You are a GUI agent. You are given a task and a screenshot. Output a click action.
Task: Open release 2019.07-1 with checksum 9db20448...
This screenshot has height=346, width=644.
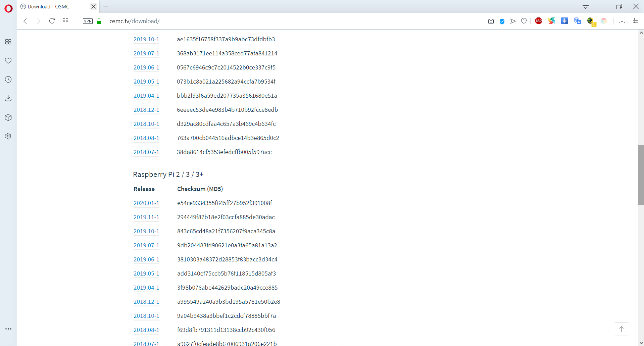tap(146, 245)
